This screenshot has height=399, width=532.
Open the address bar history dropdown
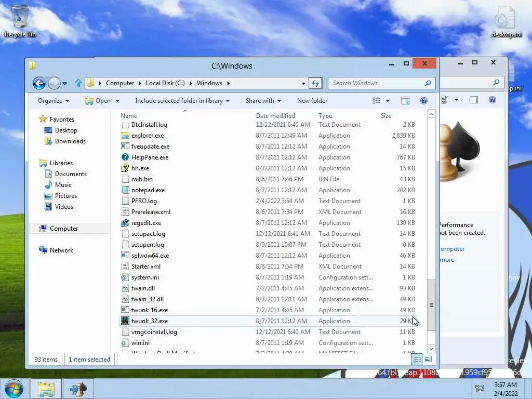[x=303, y=83]
